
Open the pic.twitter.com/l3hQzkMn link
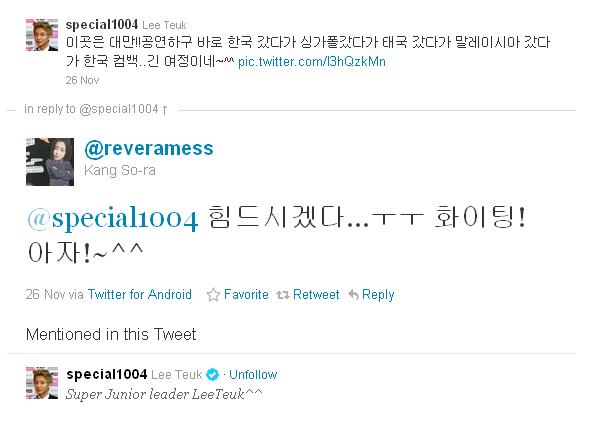(x=312, y=61)
